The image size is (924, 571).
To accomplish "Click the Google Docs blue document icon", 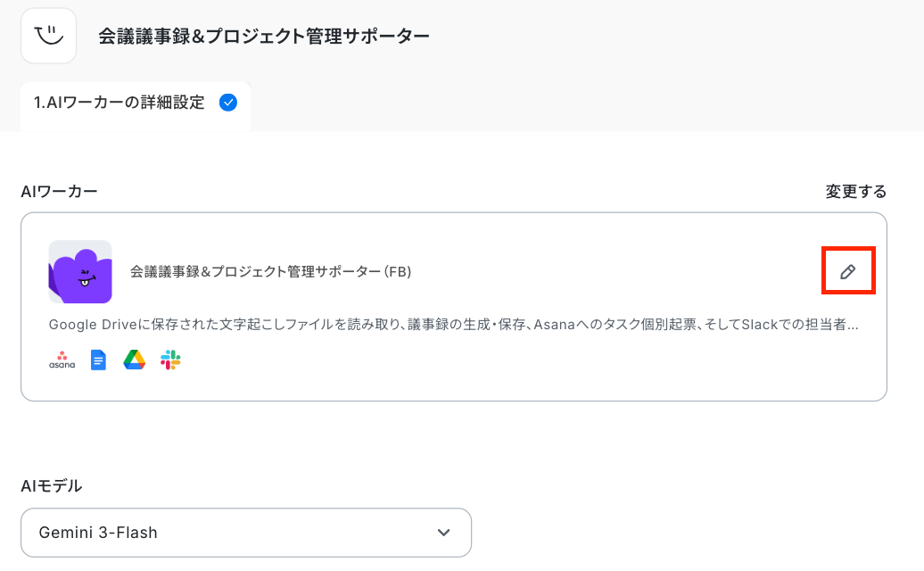I will (98, 360).
